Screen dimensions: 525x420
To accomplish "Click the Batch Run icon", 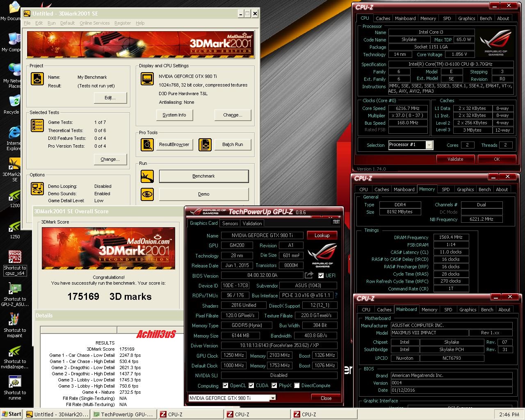I will click(x=205, y=144).
